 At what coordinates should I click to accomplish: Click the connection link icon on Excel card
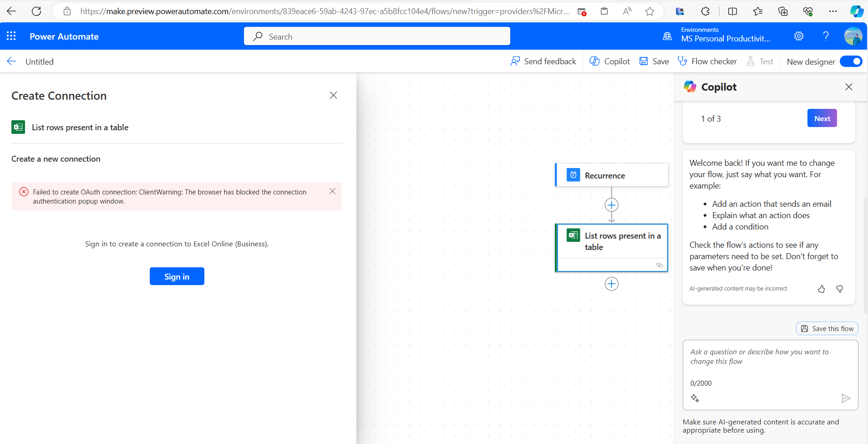point(659,265)
